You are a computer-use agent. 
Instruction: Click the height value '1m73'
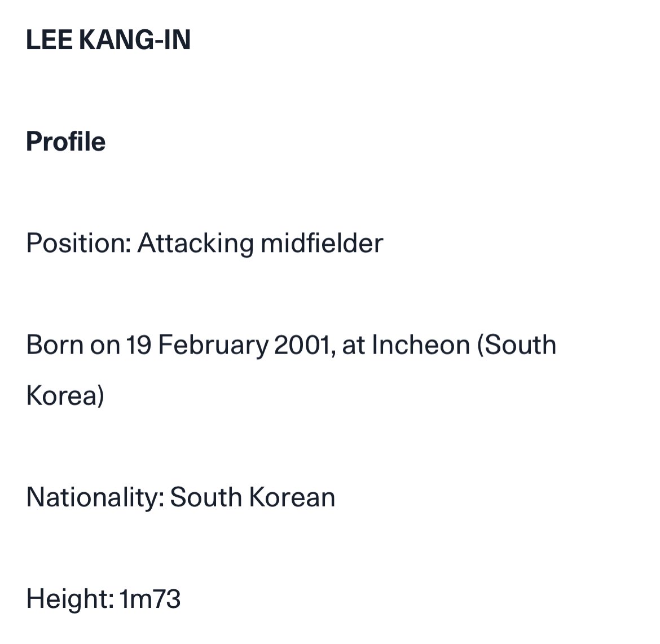pyautogui.click(x=150, y=599)
